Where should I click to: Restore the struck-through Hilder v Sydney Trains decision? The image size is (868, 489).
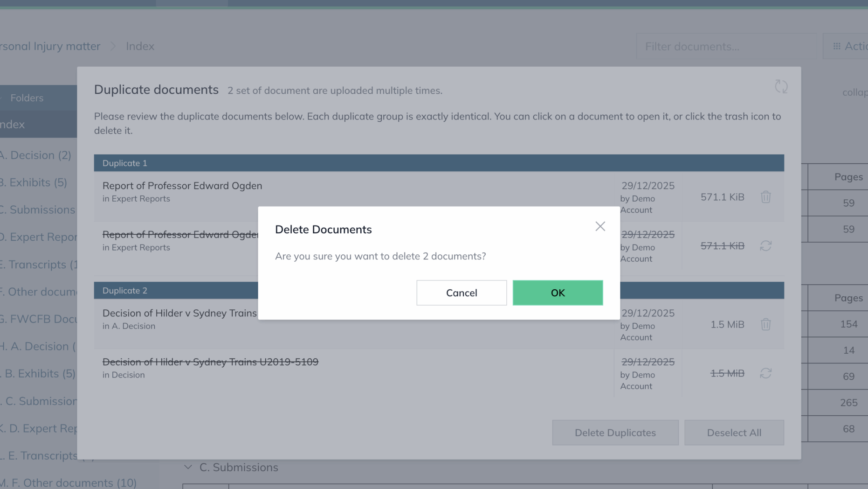point(765,373)
